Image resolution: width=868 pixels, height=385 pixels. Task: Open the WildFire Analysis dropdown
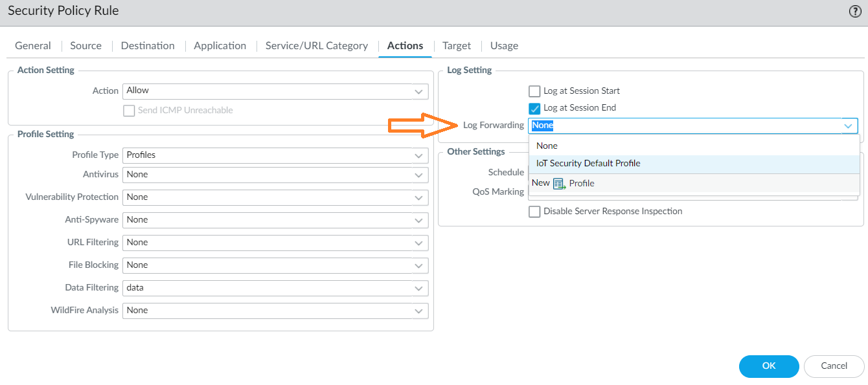click(419, 311)
